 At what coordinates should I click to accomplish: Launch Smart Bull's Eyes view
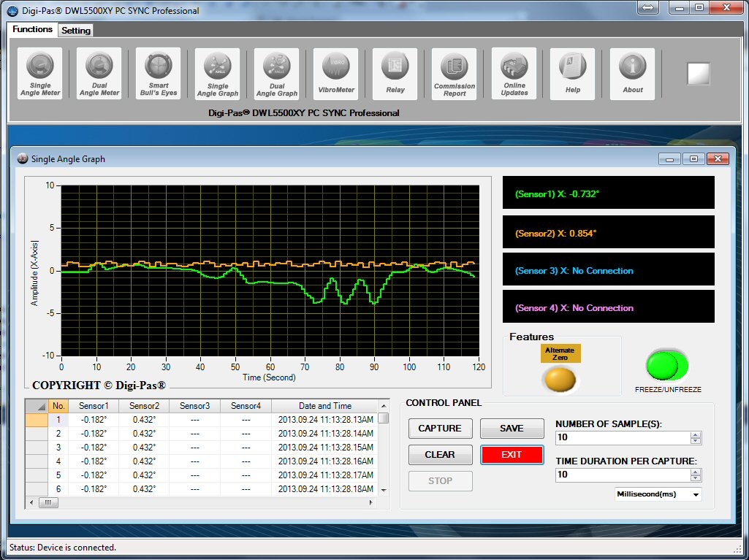(x=159, y=74)
